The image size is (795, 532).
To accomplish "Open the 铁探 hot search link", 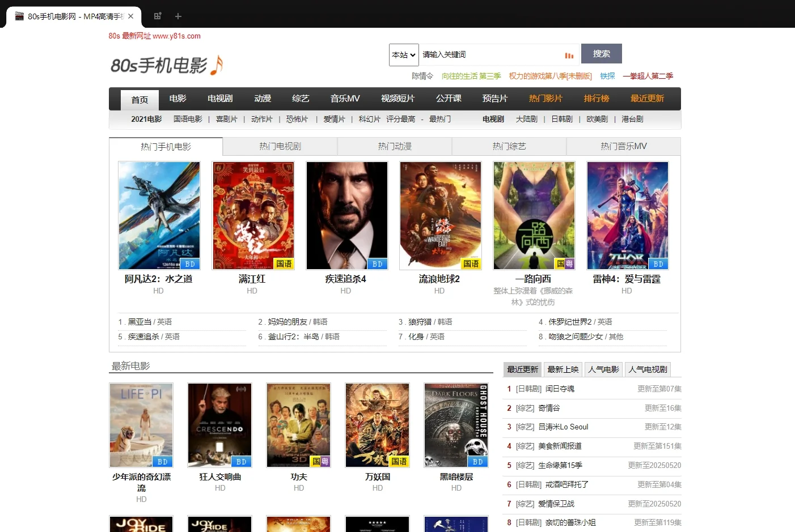I will (607, 75).
